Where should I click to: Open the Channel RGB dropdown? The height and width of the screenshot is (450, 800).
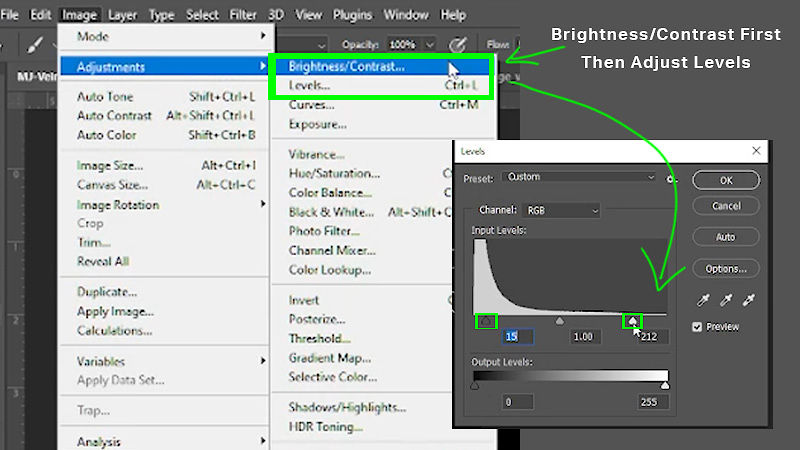point(561,210)
